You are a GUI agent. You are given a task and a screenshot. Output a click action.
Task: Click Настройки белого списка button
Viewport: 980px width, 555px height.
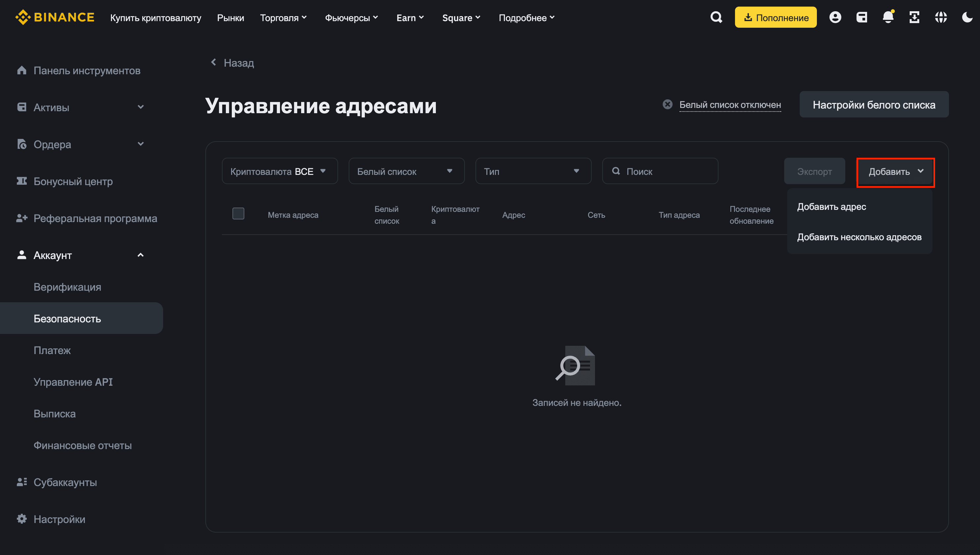click(x=874, y=105)
